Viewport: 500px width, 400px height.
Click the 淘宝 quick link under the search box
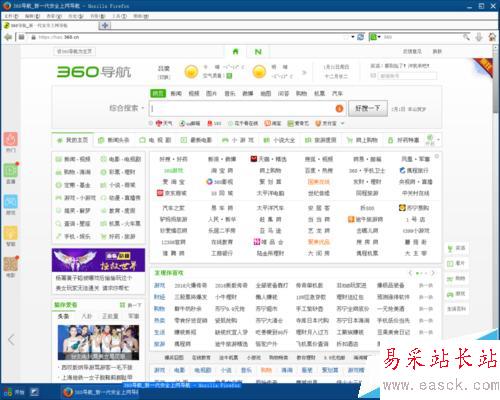point(273,123)
